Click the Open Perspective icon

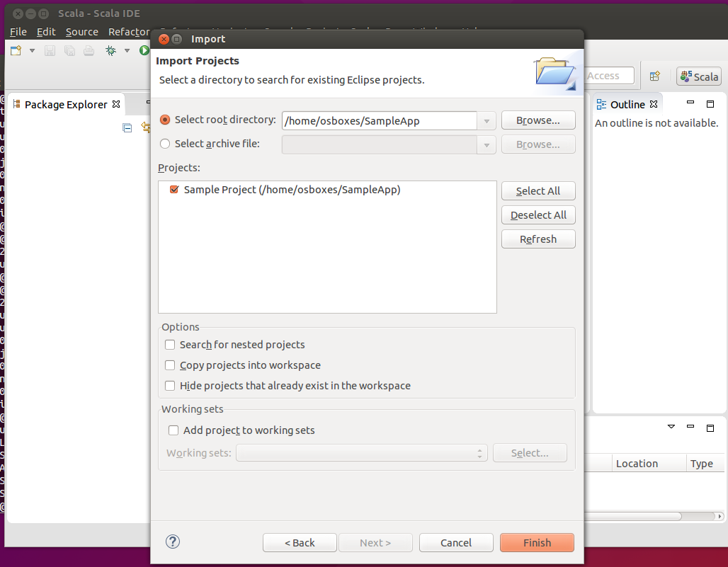coord(655,76)
